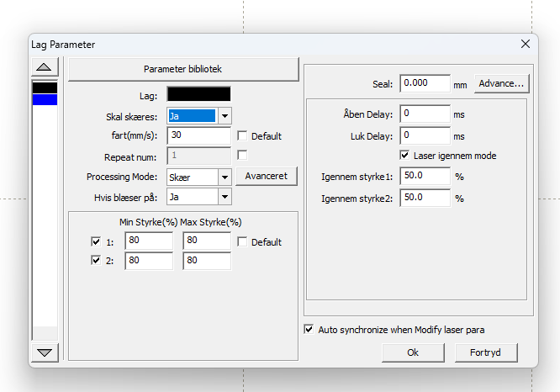Click the Luk Delay input field
Image resolution: width=560 pixels, height=392 pixels.
(425, 135)
